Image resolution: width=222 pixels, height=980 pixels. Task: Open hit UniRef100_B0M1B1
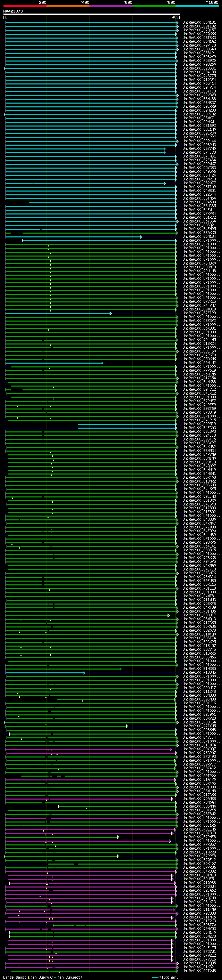[x=199, y=23]
